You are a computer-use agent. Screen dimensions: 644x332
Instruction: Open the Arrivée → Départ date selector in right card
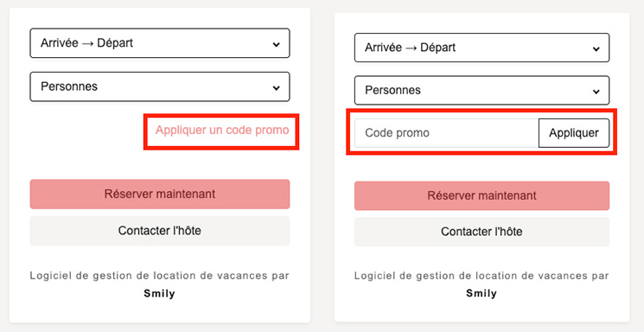pyautogui.click(x=481, y=48)
